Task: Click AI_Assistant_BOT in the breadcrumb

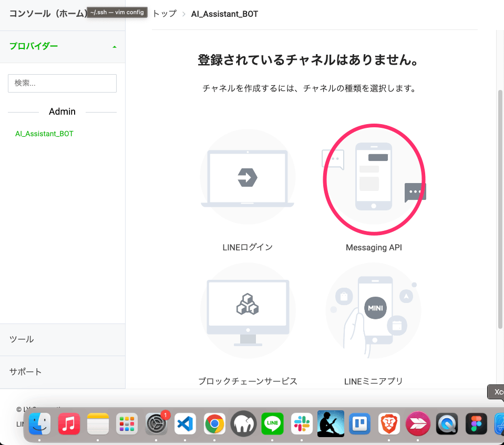Action: click(225, 14)
